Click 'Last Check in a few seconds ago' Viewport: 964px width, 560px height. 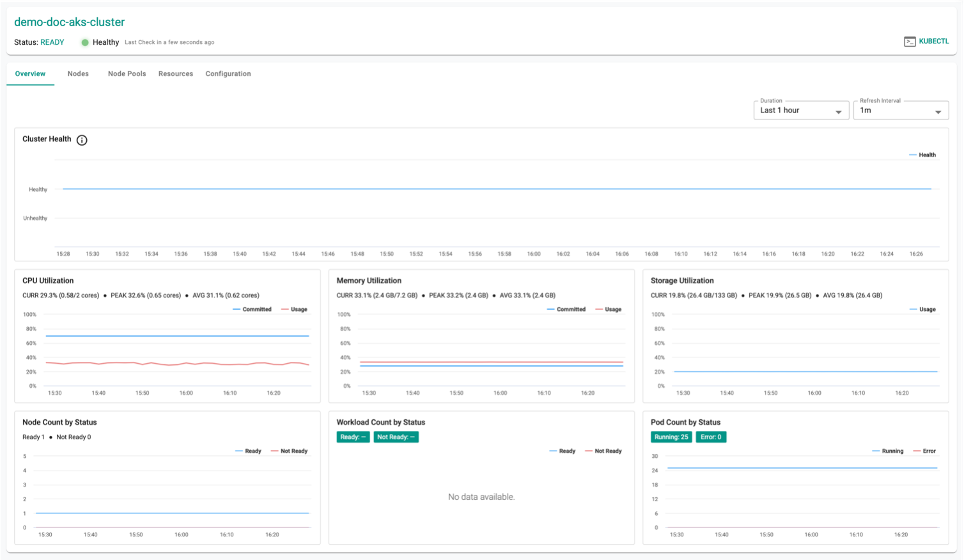pos(169,42)
